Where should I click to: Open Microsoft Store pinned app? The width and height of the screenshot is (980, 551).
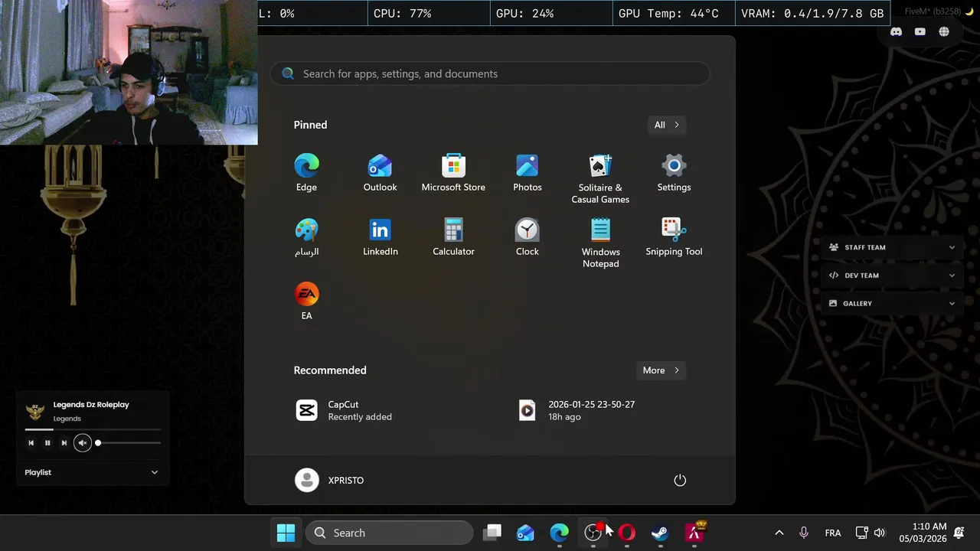point(453,173)
